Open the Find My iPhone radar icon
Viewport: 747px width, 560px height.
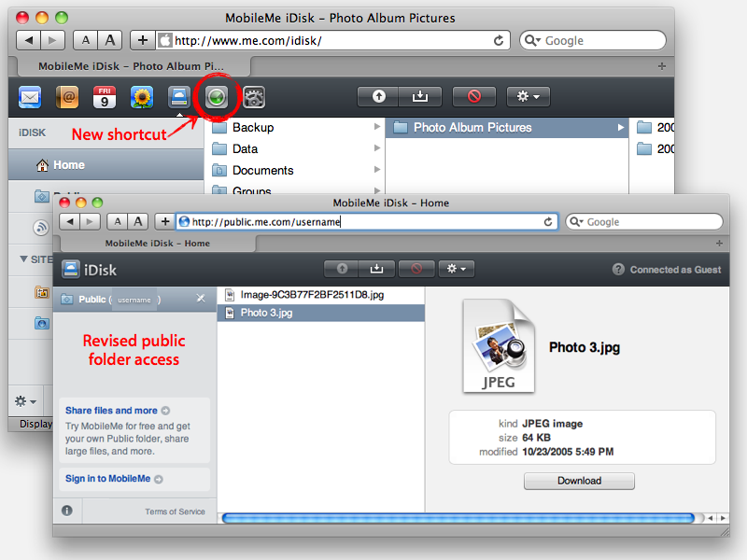[217, 97]
